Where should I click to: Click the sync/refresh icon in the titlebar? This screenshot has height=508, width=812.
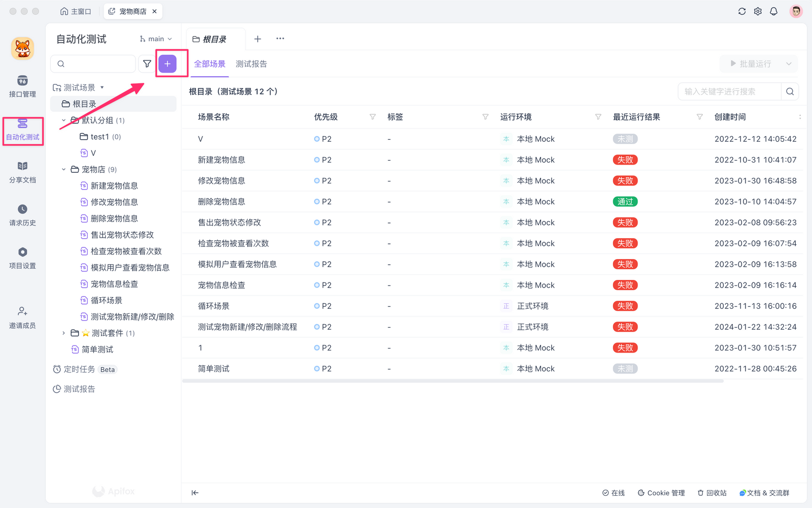point(742,11)
